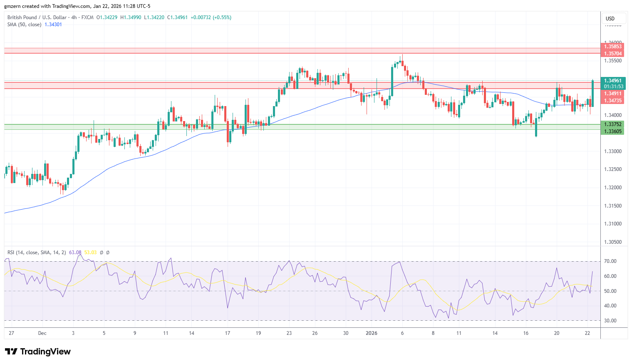Click the Dec label on time axis
Image resolution: width=632 pixels, height=364 pixels.
pos(42,333)
